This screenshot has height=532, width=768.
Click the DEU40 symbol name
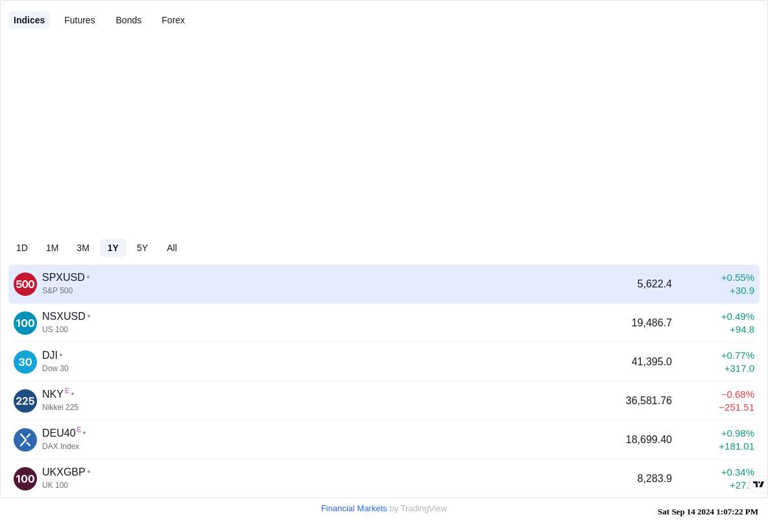59,433
